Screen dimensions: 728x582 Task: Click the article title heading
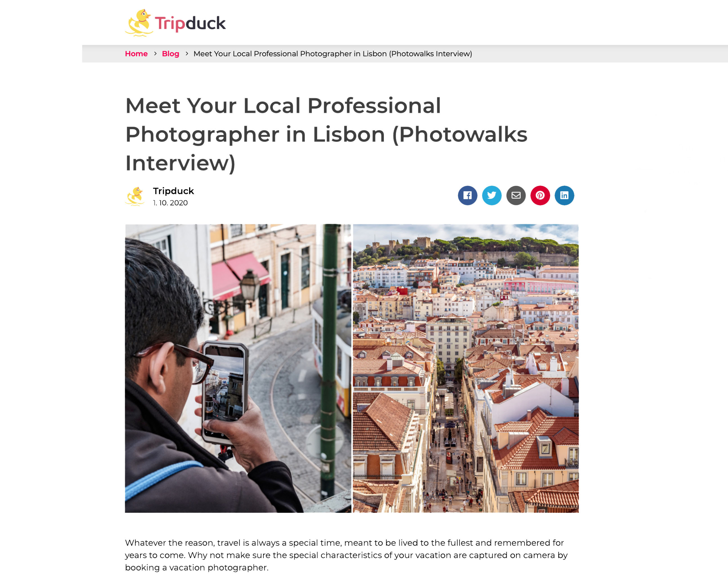pyautogui.click(x=326, y=134)
